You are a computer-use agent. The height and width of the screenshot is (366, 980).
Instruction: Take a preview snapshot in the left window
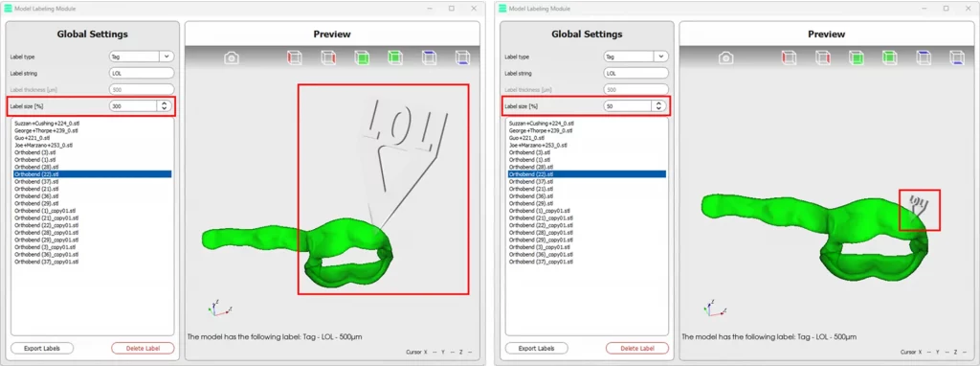click(232, 58)
